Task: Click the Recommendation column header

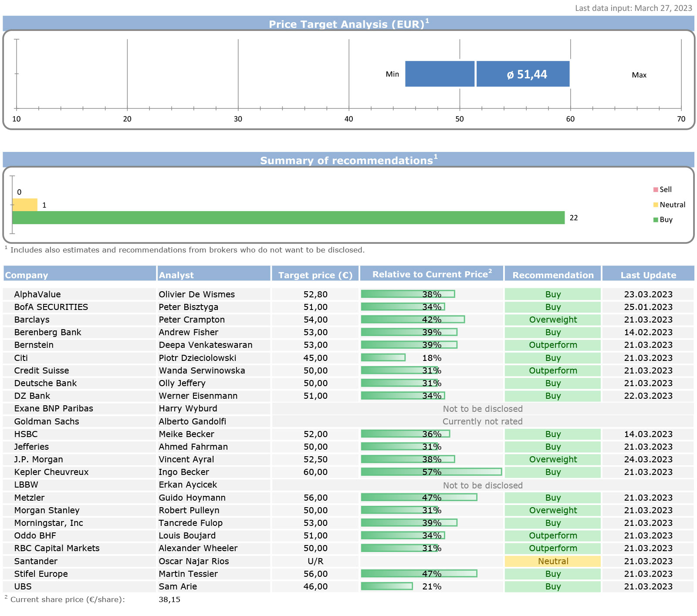Action: 553,274
